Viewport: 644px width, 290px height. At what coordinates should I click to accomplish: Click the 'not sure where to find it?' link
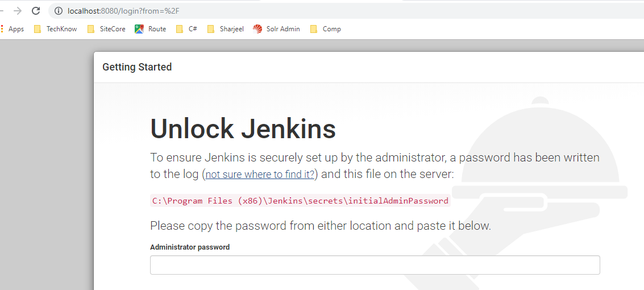point(260,174)
